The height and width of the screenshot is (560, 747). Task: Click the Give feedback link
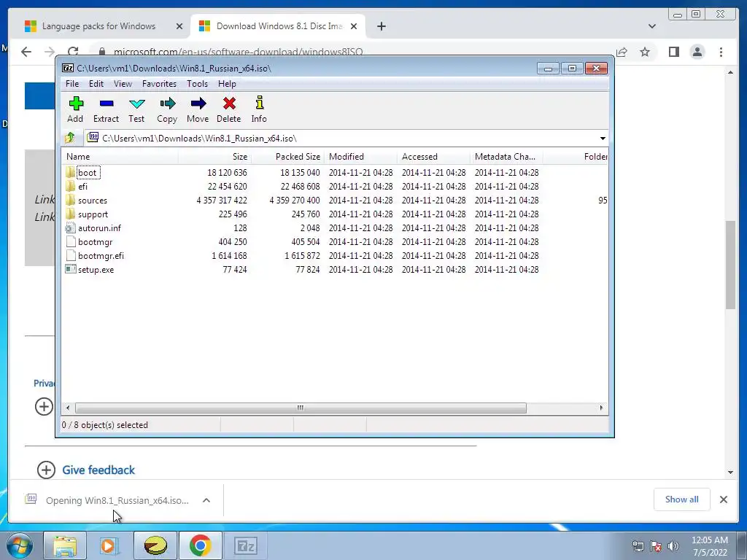(x=98, y=470)
